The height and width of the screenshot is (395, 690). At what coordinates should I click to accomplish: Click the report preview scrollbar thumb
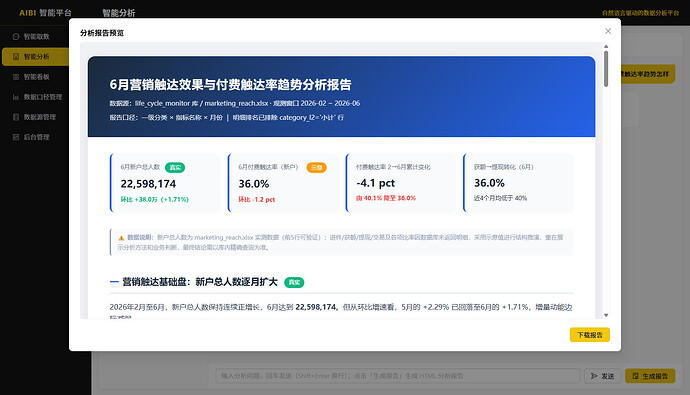(x=606, y=69)
